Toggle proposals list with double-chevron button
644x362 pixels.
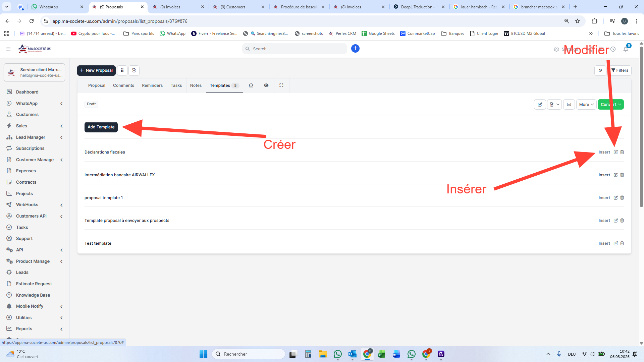pyautogui.click(x=600, y=70)
